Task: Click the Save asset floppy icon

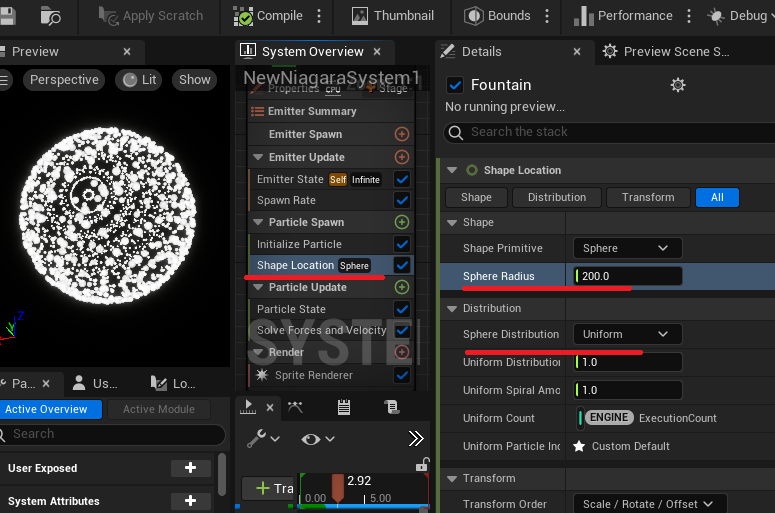Action: tap(7, 16)
